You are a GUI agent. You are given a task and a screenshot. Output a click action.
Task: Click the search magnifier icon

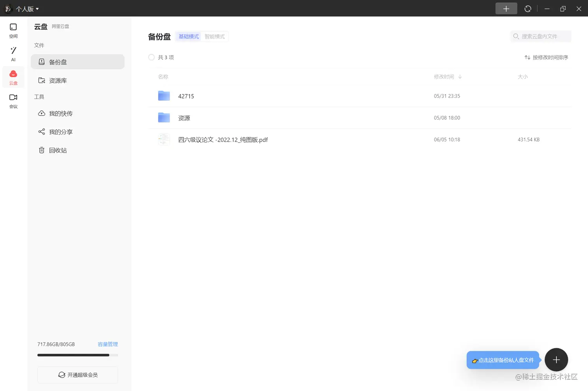[x=516, y=36]
